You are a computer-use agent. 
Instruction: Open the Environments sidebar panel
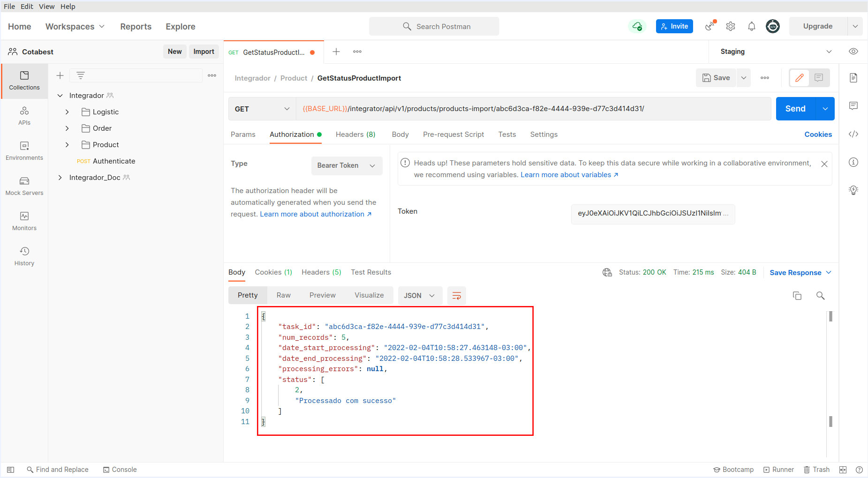[x=24, y=151]
